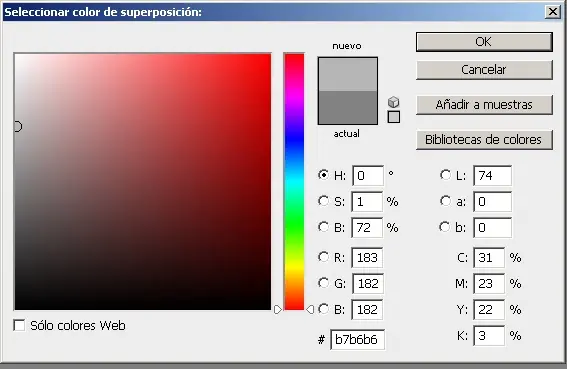The height and width of the screenshot is (369, 567).
Task: Click the hex color field b7b6b6
Action: click(x=357, y=339)
